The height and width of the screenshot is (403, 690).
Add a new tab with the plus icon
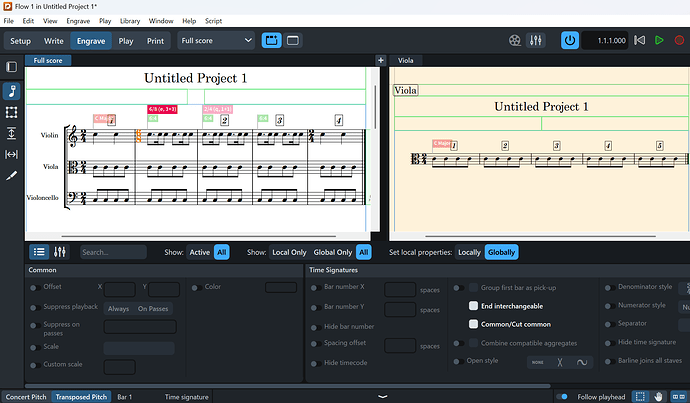[x=381, y=60]
